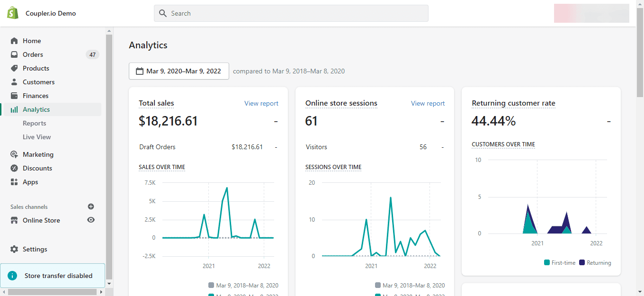View report for Total sales
644x296 pixels.
point(261,103)
